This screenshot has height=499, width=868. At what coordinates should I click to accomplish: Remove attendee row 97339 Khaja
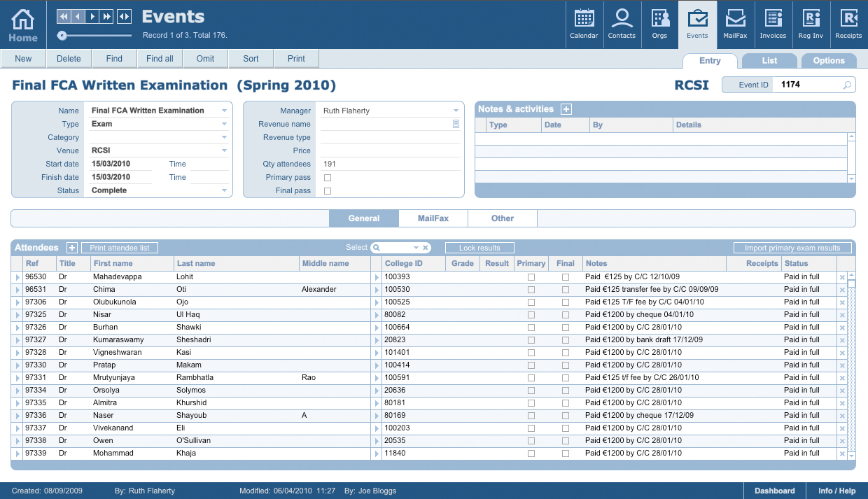coord(842,454)
